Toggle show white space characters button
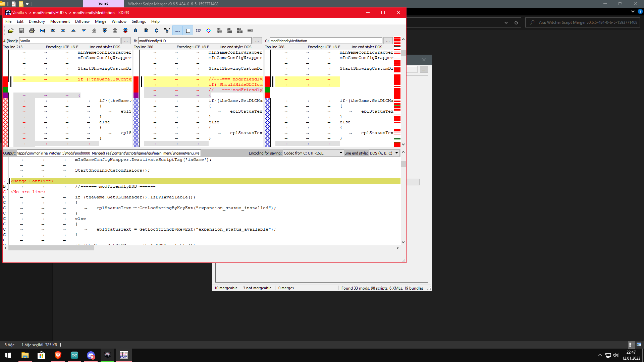Viewport: 644px width, 362px height. click(177, 31)
